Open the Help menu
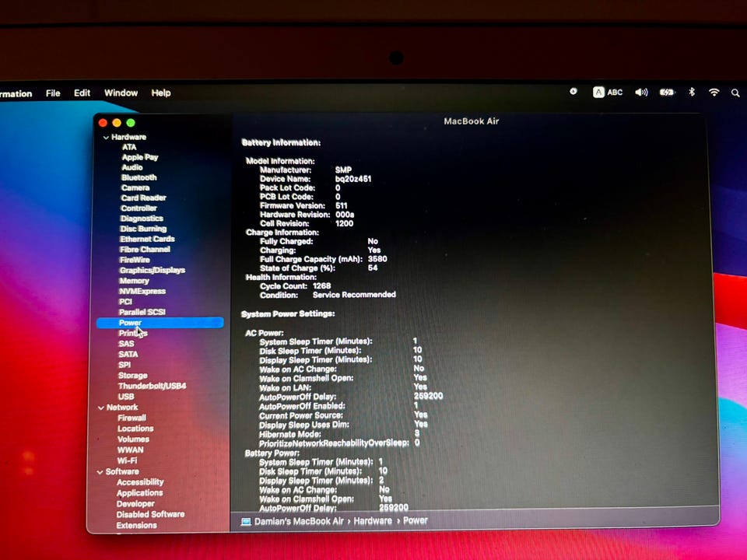Viewport: 747px width, 560px height. point(161,93)
